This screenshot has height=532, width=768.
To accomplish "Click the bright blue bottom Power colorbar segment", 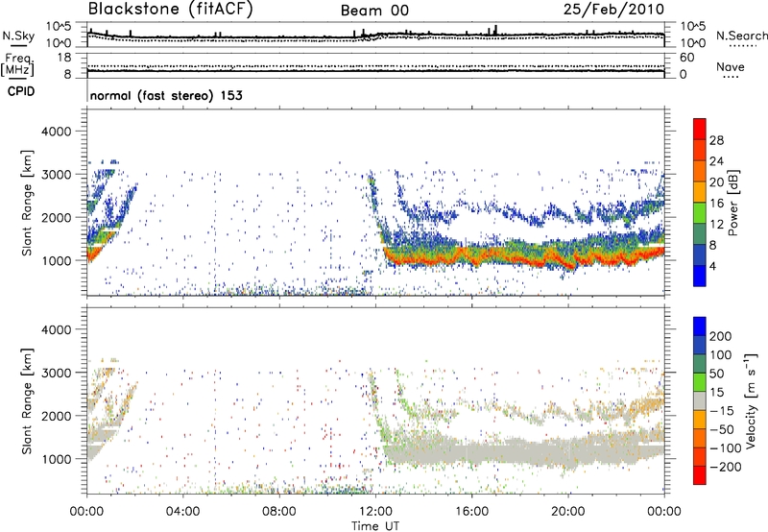I will pos(700,276).
